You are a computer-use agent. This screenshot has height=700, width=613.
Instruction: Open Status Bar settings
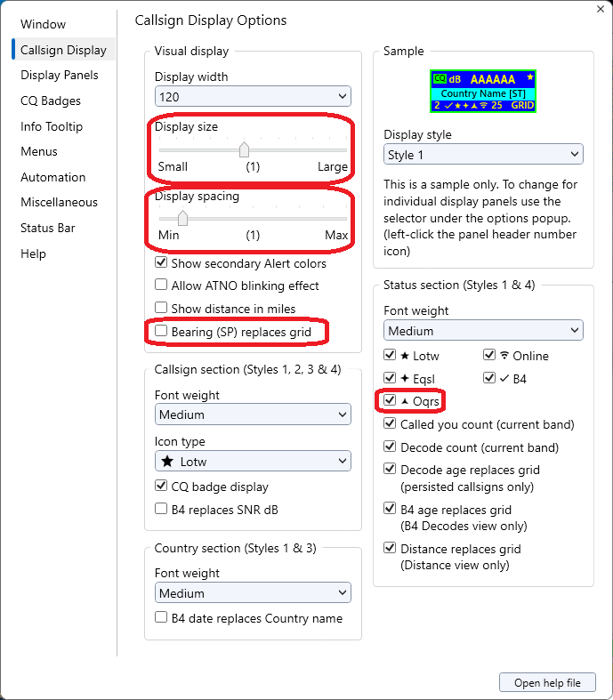(x=48, y=228)
